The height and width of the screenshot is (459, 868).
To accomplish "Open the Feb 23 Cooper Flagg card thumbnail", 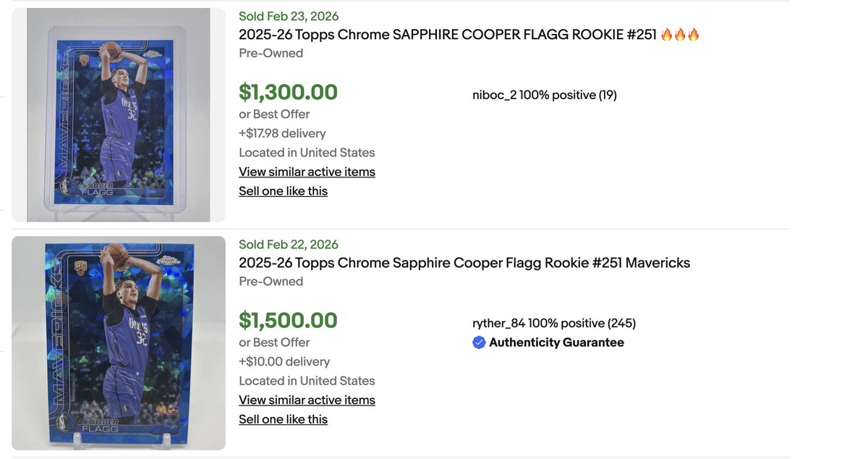I will pos(119,114).
